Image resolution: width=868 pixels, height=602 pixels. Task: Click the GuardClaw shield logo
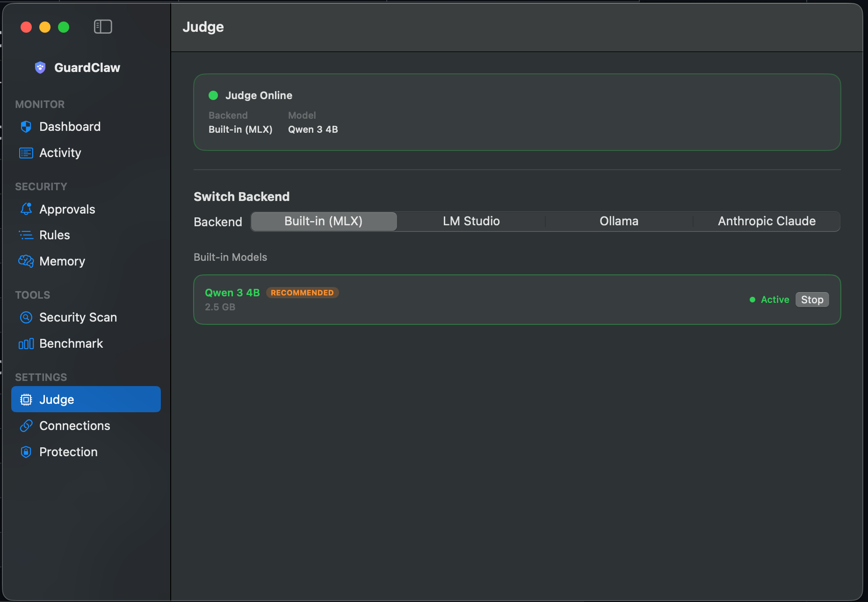40,67
